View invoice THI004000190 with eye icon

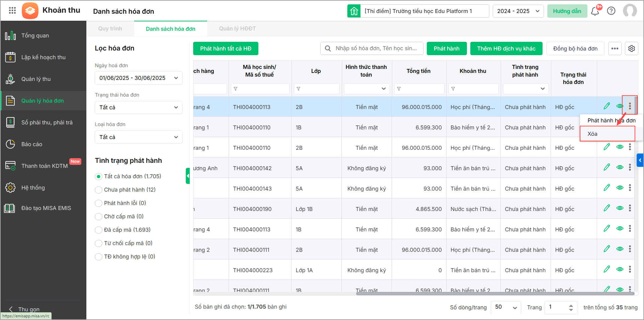click(x=620, y=208)
